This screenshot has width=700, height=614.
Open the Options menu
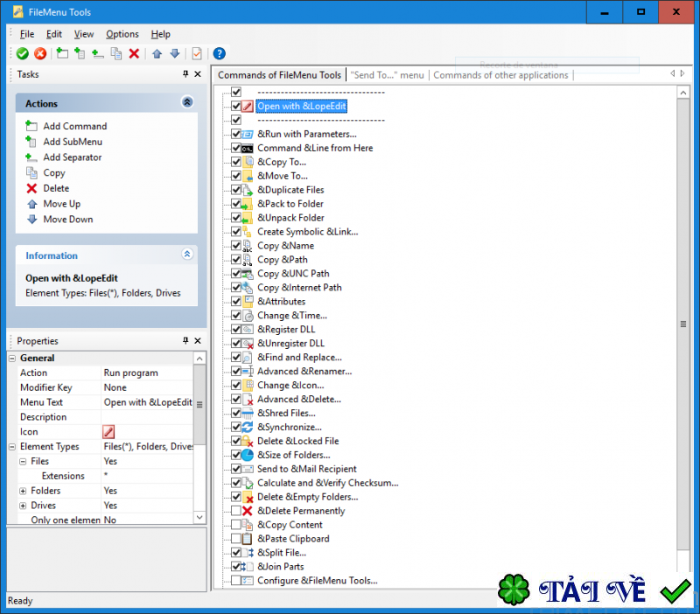point(122,34)
